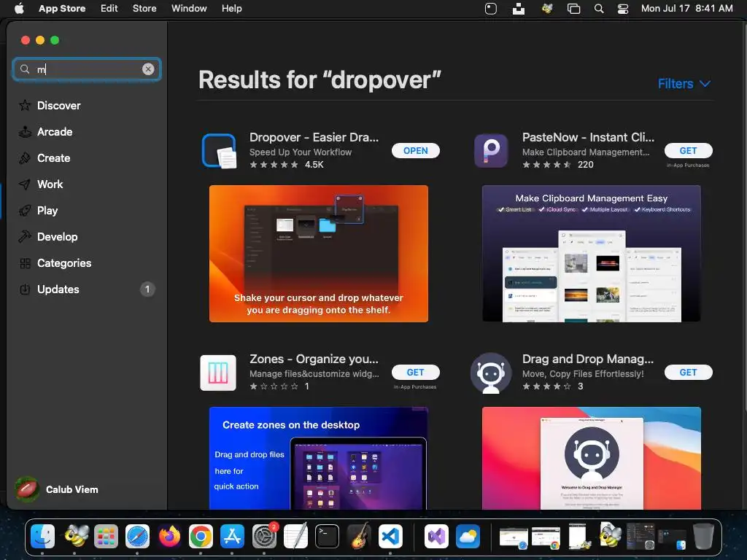Open the Edit menu
747x560 pixels.
(x=109, y=9)
